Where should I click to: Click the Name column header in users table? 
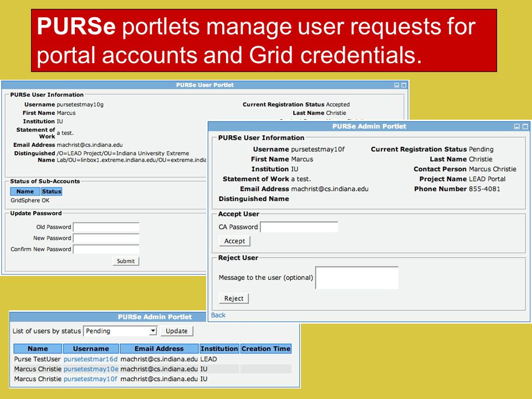click(x=38, y=349)
